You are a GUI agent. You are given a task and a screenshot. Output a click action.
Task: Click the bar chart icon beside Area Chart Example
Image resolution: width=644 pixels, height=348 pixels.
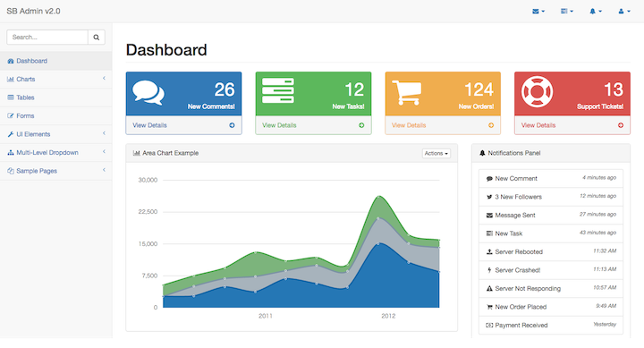point(136,153)
